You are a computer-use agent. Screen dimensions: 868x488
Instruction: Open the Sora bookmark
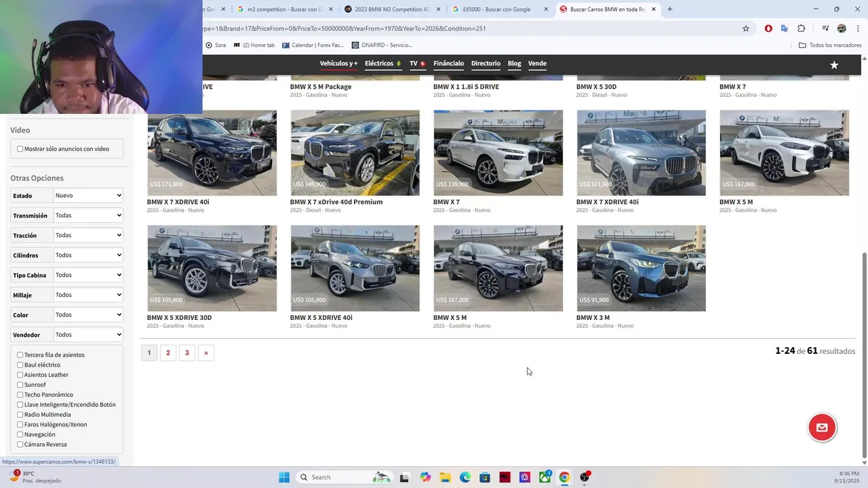click(x=216, y=45)
